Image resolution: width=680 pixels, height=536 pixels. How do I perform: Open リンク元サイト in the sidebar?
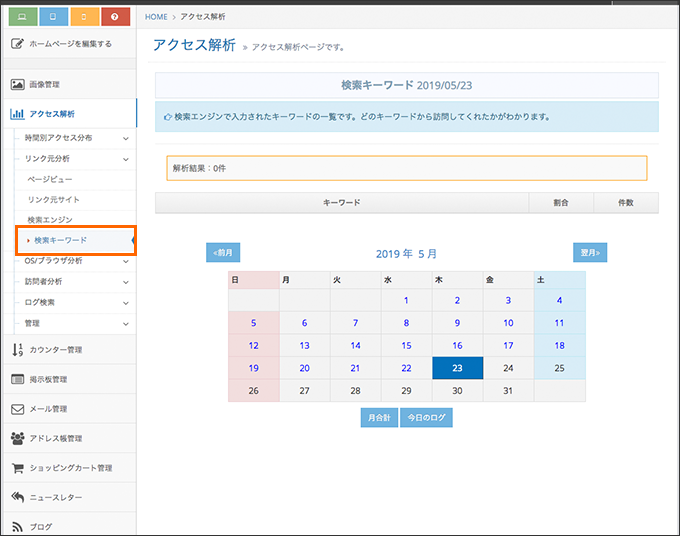[x=53, y=199]
